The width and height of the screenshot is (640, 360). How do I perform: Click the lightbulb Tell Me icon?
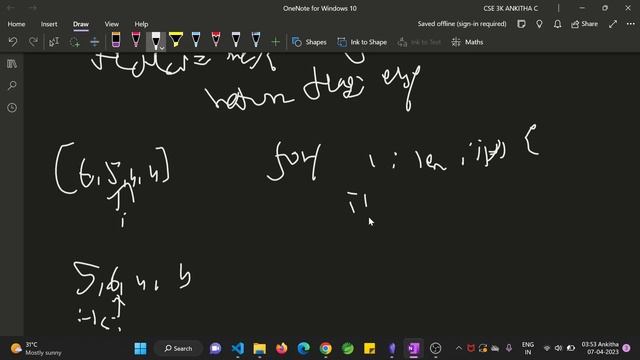point(539,24)
